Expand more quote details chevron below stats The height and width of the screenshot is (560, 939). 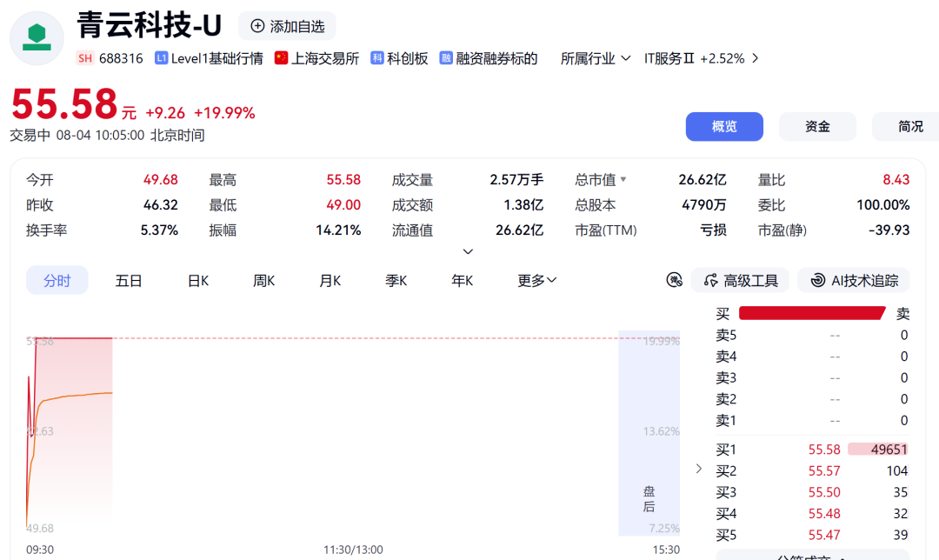[469, 251]
